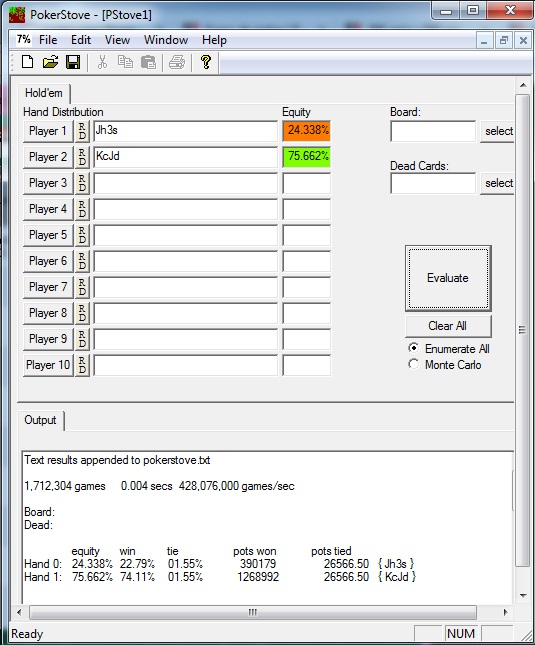Click the NUM status bar indicator
The width and height of the screenshot is (535, 645).
tap(461, 633)
